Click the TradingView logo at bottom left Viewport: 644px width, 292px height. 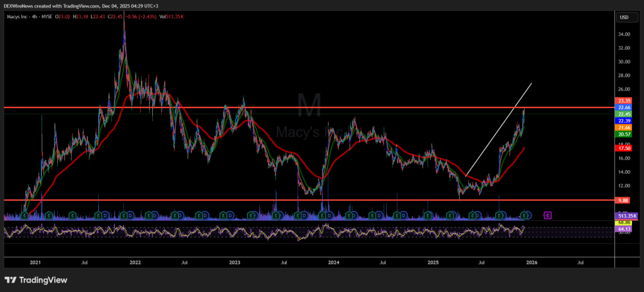coord(36,280)
